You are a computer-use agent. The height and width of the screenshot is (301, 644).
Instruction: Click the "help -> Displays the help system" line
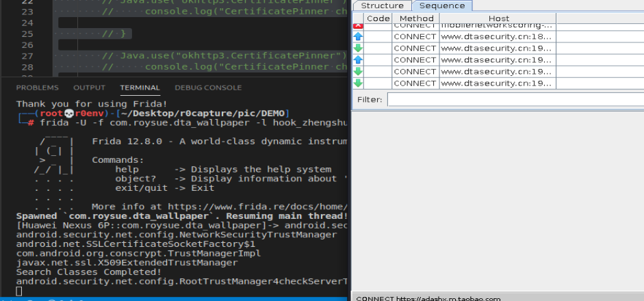point(223,170)
